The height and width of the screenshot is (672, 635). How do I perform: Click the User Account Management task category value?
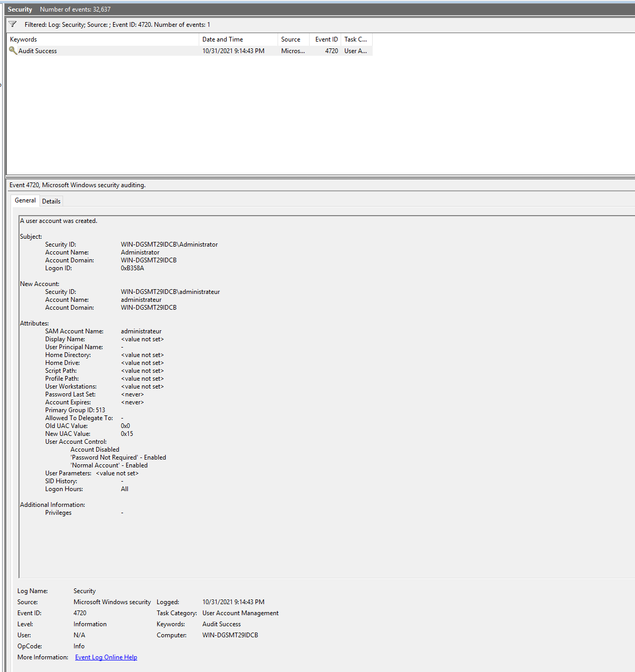tap(240, 613)
